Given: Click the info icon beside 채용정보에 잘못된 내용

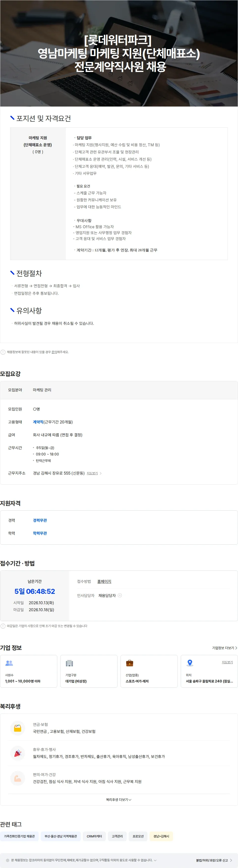Looking at the screenshot, I should pos(3,352).
